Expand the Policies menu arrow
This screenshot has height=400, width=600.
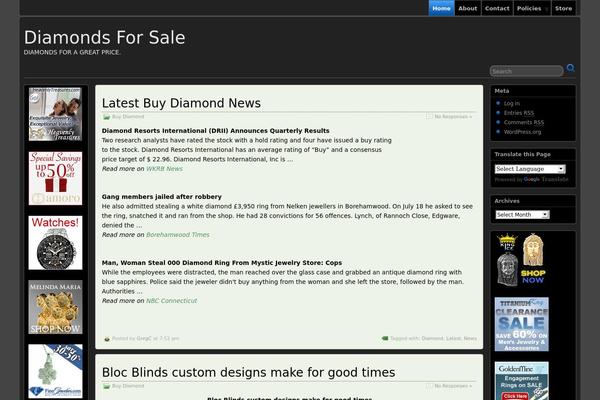[547, 9]
